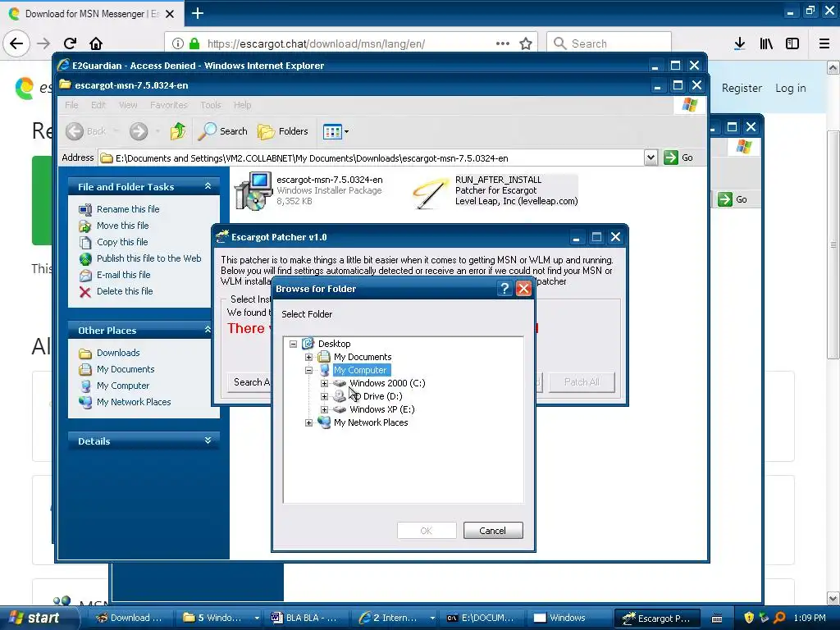This screenshot has height=630, width=840.
Task: Toggle Firefox sidebar icon
Action: [x=792, y=43]
